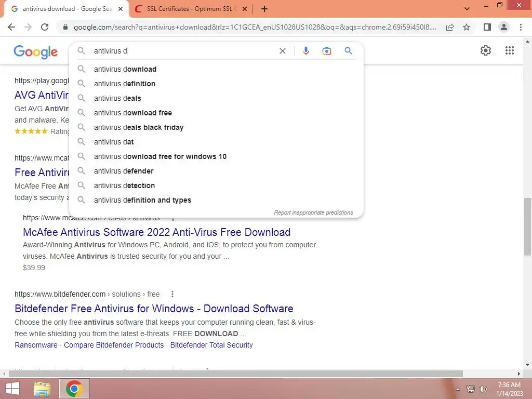Screen dimensions: 532x399
Task: Clear the Google search box
Action: tap(282, 51)
